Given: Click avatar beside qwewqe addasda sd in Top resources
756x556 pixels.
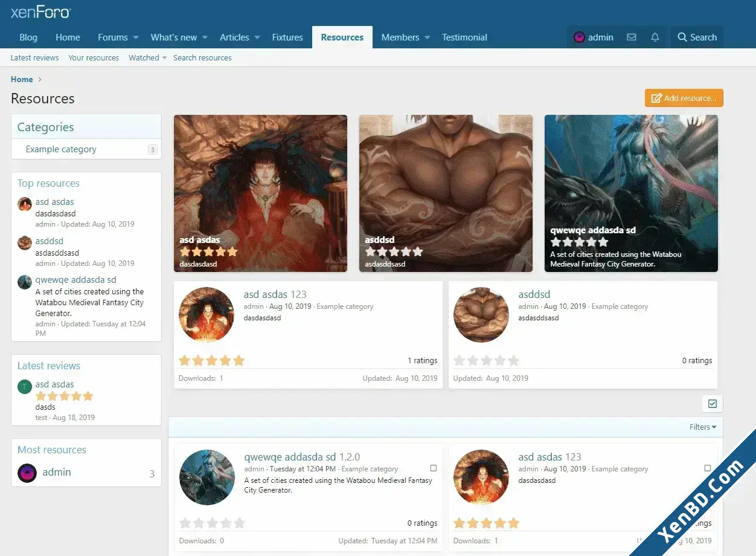Looking at the screenshot, I should click(x=25, y=282).
